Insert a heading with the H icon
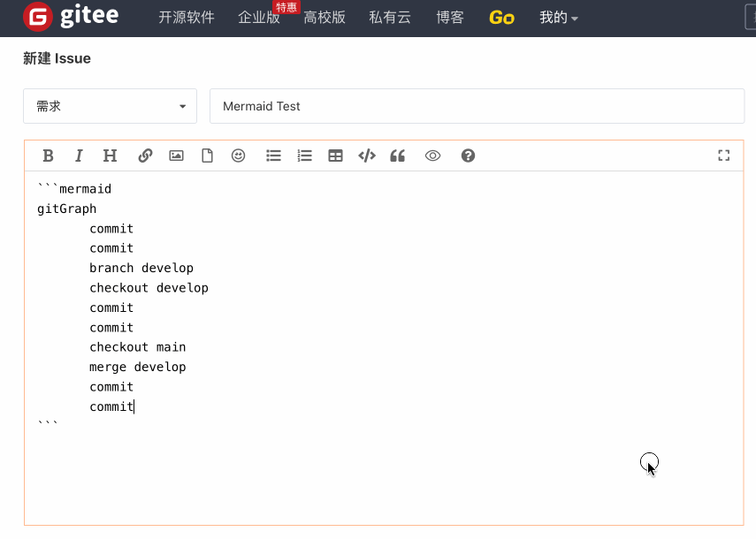Image resolution: width=756 pixels, height=539 pixels. [110, 156]
